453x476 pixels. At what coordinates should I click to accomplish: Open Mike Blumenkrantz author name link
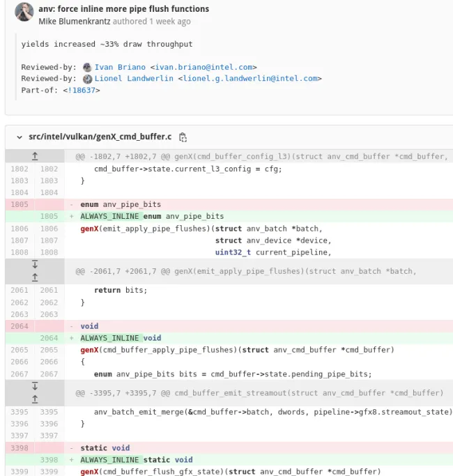75,22
